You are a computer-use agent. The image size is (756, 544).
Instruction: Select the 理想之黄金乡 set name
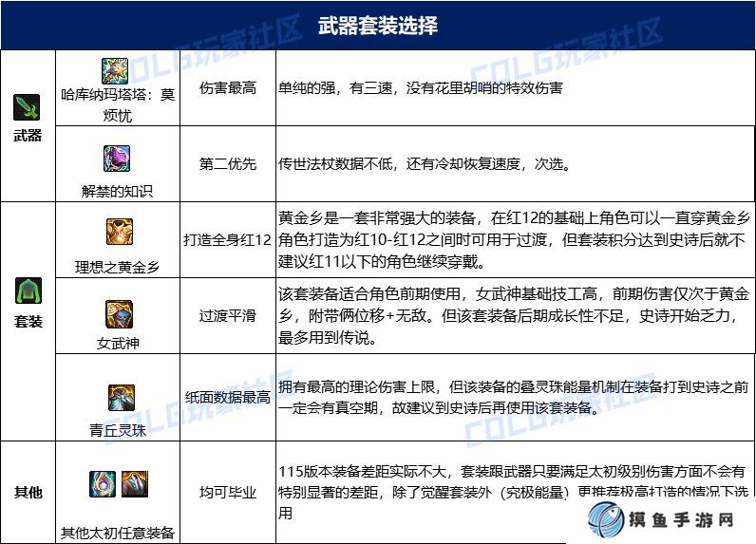[x=117, y=267]
